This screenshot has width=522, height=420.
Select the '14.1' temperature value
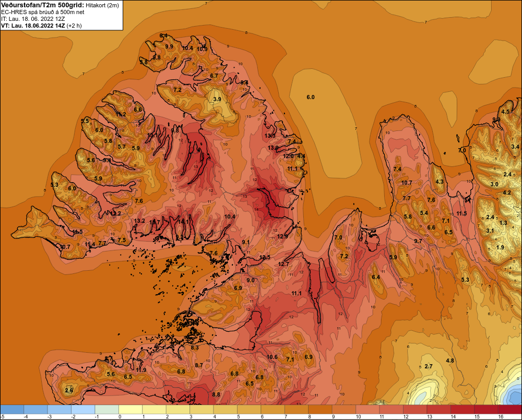point(183,221)
